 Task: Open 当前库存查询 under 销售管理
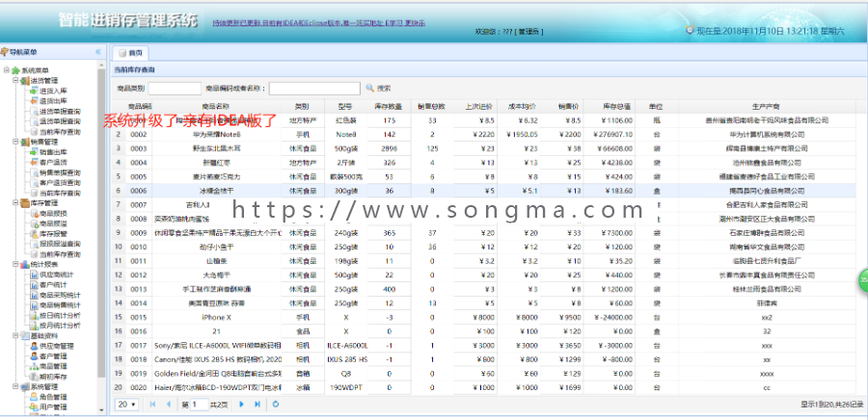tap(60, 193)
